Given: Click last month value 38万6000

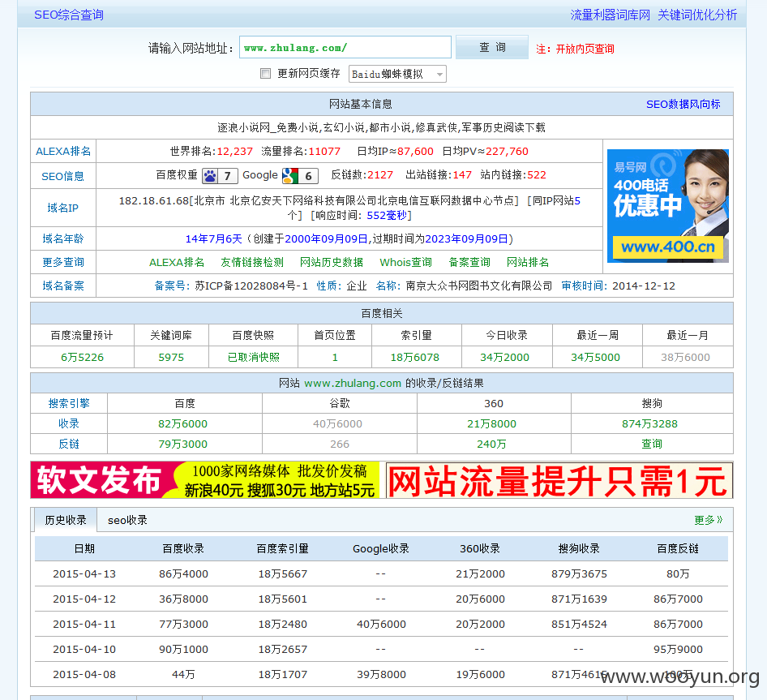Looking at the screenshot, I should [x=685, y=358].
